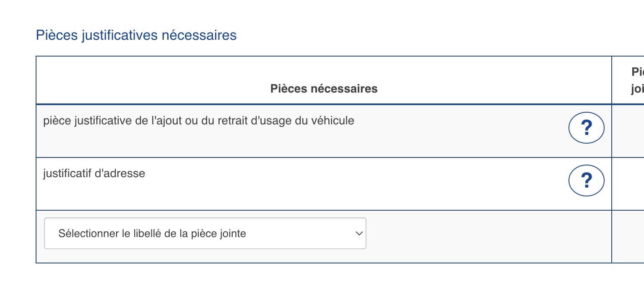
Task: Click the attached-piece cell in the dropdown row
Action: click(628, 236)
